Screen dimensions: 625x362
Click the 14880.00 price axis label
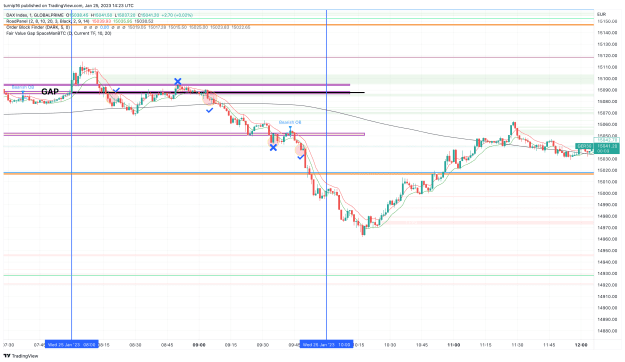(607, 331)
